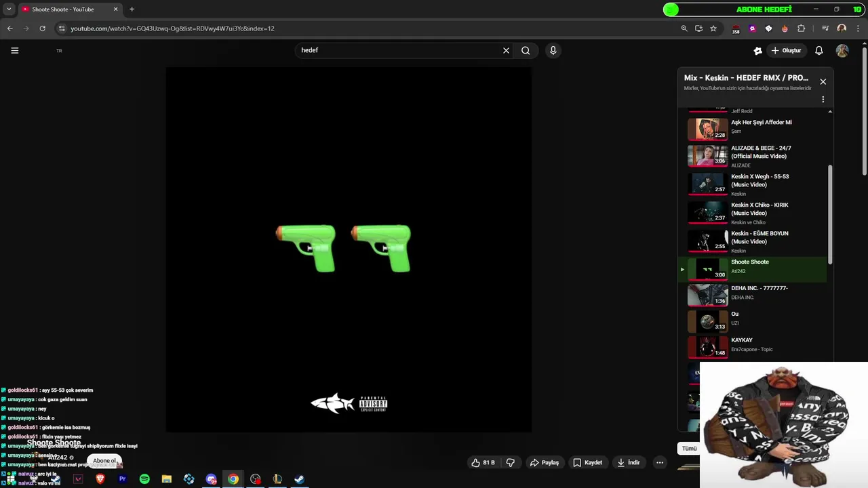Click the magnifier search button
Image resolution: width=868 pixels, height=488 pixels.
(x=526, y=50)
